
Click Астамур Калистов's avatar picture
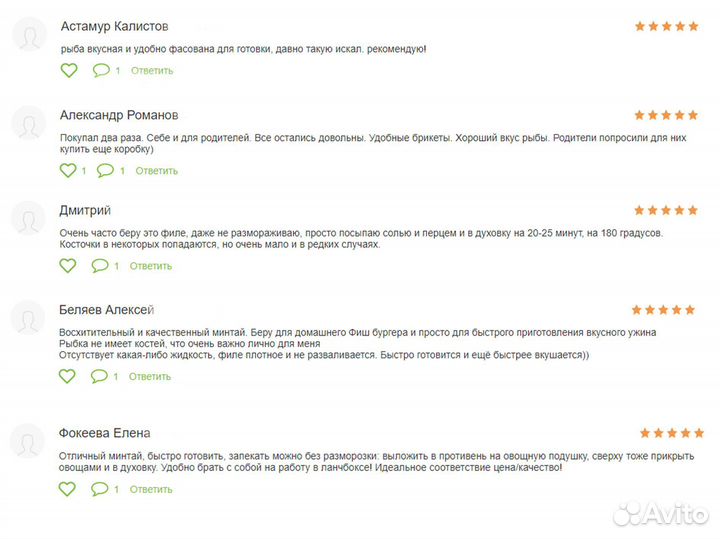click(x=28, y=37)
